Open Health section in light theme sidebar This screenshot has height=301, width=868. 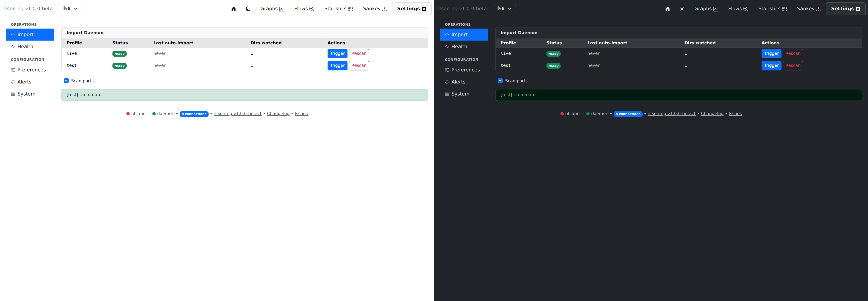pyautogui.click(x=30, y=47)
